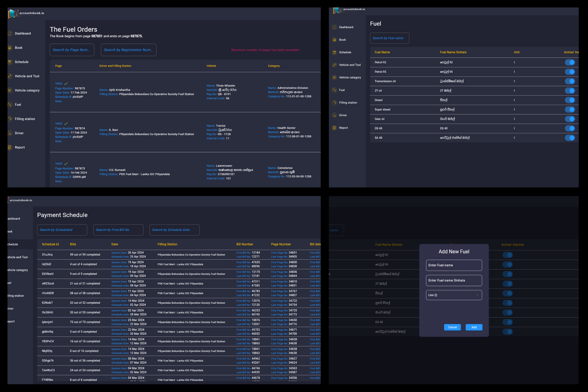Open Filling station in Payment Schedule sidebar
Viewport: 588px width, 392px height.
15,296
